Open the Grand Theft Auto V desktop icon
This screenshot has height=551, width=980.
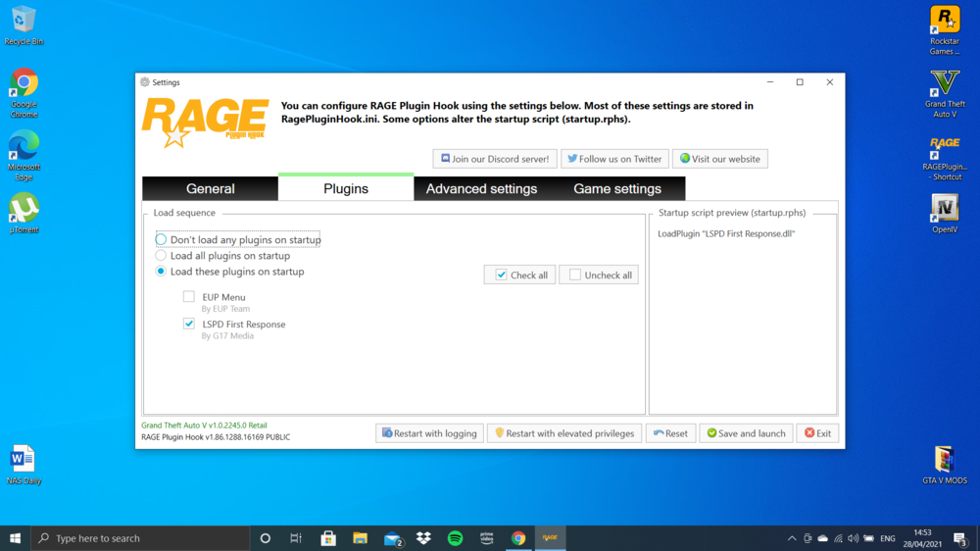click(x=945, y=93)
